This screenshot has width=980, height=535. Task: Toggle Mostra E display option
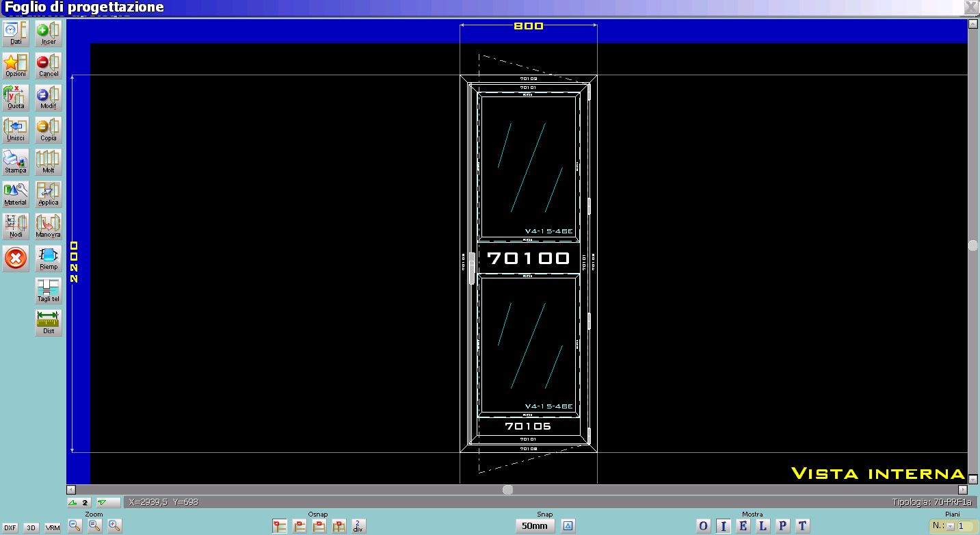[x=743, y=526]
